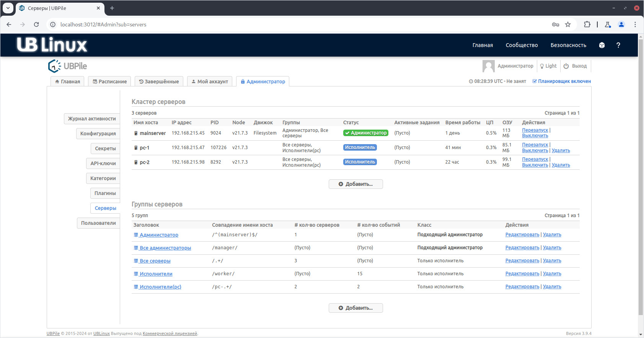Screen dimensions: 644x338
Task: Select the Администратор tab
Action: (x=262, y=81)
